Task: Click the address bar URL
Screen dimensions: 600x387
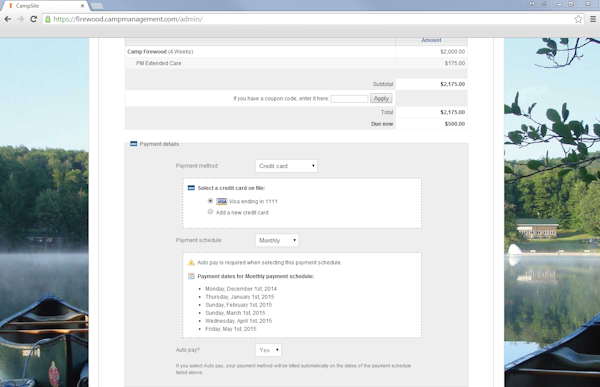Action: click(x=128, y=19)
